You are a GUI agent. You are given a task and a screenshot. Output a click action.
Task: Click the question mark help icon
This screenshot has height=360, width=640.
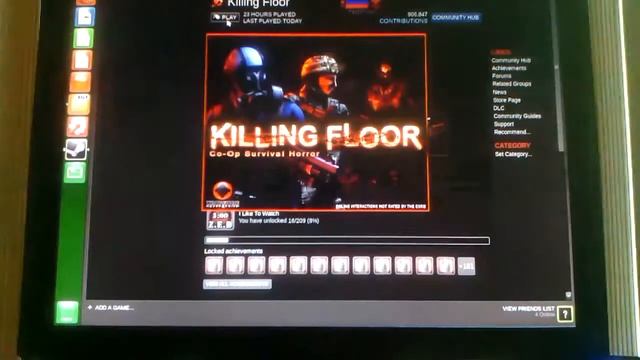565,314
